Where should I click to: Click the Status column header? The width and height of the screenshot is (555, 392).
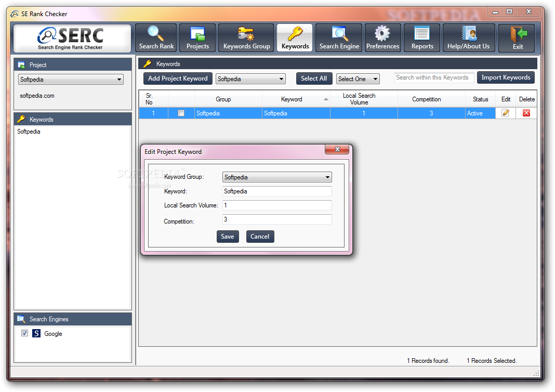[480, 99]
